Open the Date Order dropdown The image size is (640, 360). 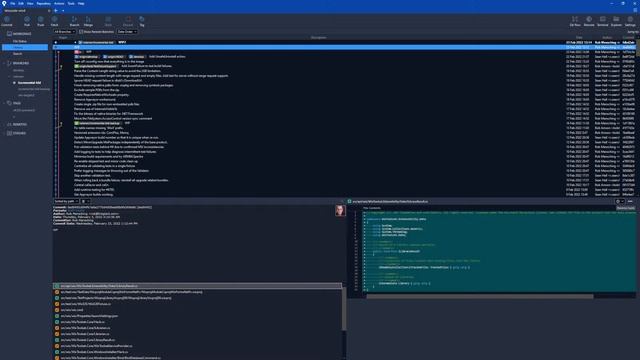tap(127, 32)
